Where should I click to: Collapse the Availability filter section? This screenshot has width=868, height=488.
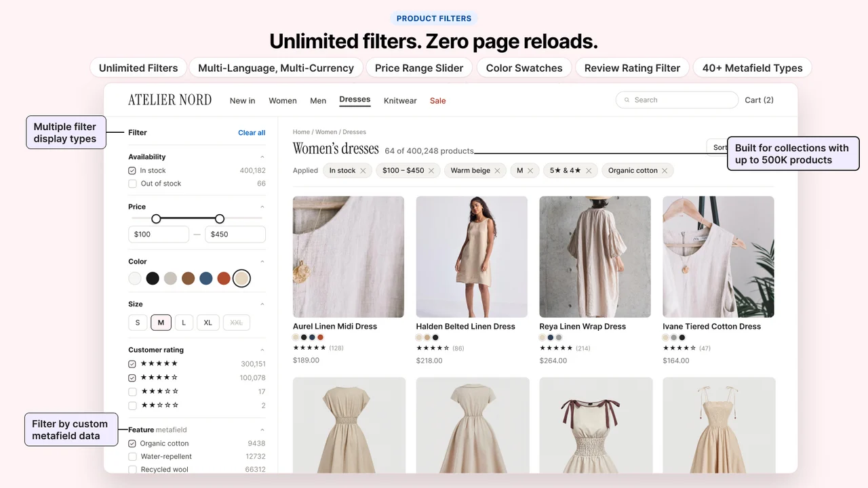pos(262,157)
